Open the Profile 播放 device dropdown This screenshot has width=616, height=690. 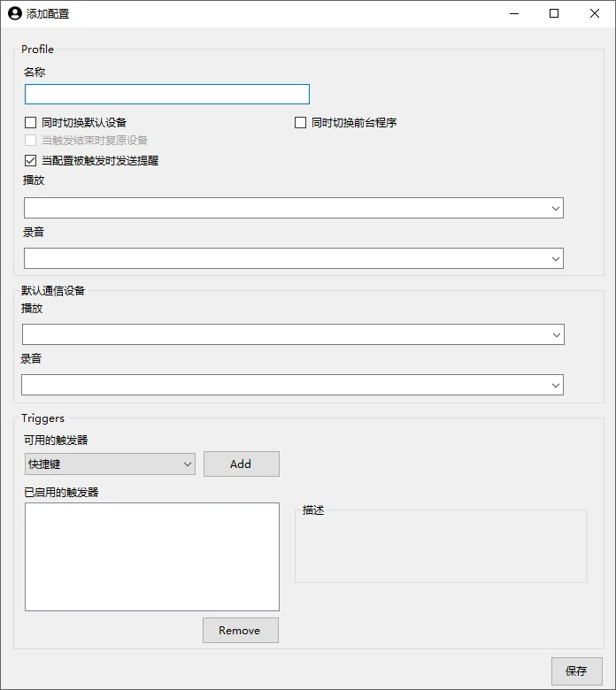tap(293, 208)
